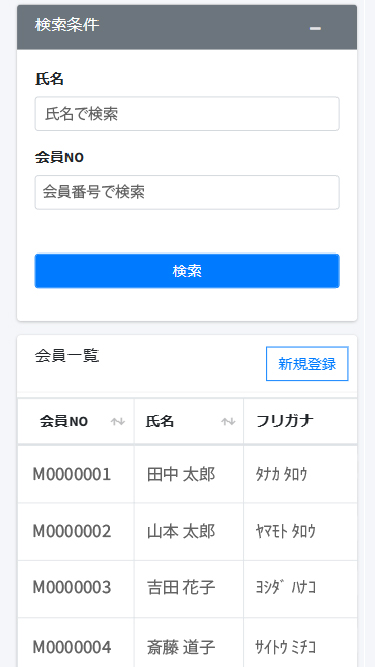Click the blue 検索 button
The image size is (375, 667).
click(x=187, y=271)
